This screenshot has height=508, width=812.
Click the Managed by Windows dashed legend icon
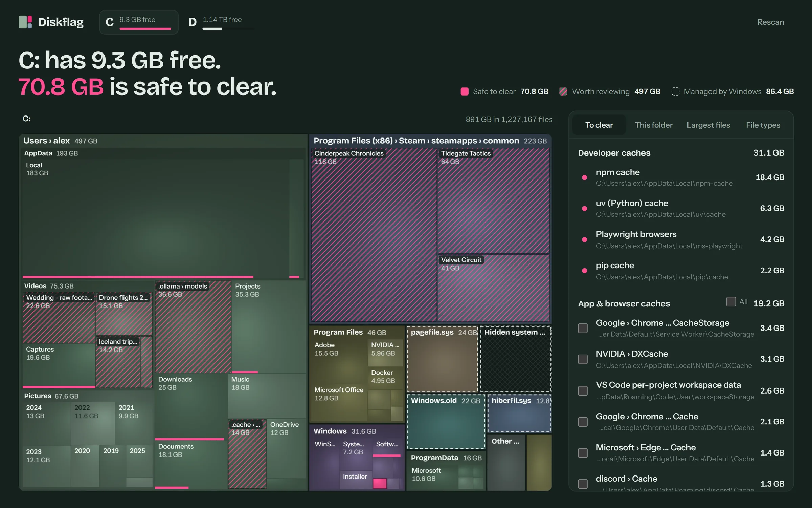click(x=675, y=91)
